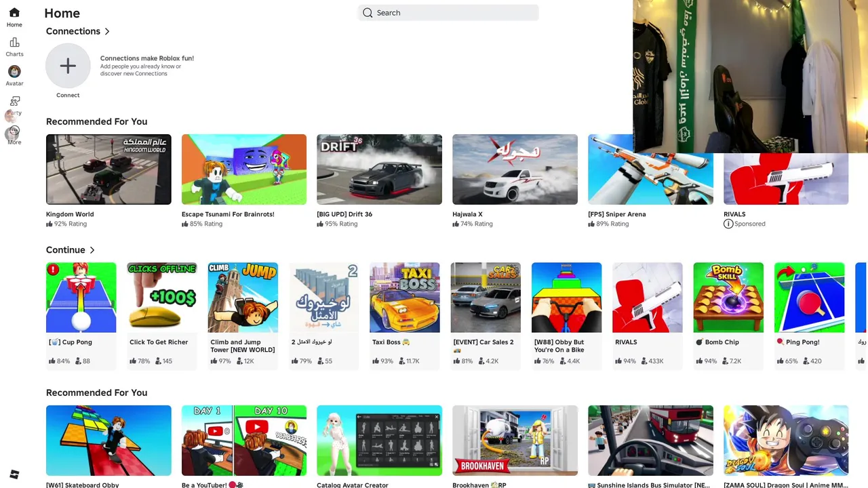Click the [BIG UPD] Drift 36 title
Screen dimensions: 868x488
344,214
